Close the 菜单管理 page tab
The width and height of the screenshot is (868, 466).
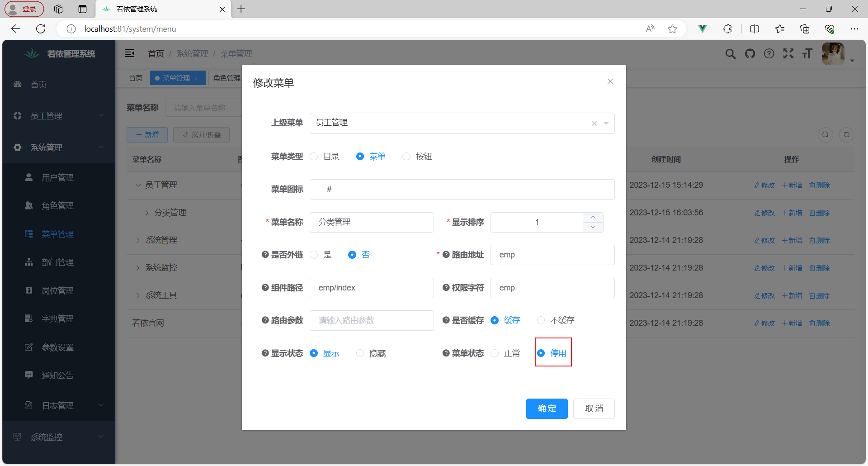click(196, 78)
